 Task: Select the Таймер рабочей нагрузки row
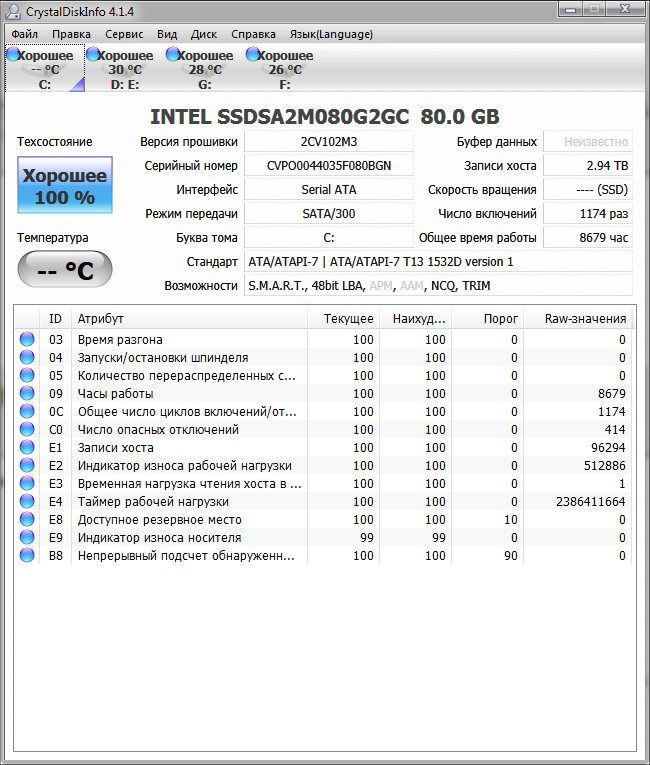pyautogui.click(x=324, y=502)
